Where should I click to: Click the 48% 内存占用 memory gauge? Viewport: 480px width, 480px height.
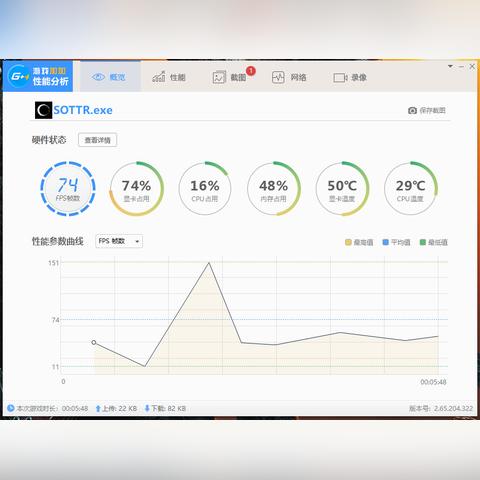coord(274,189)
